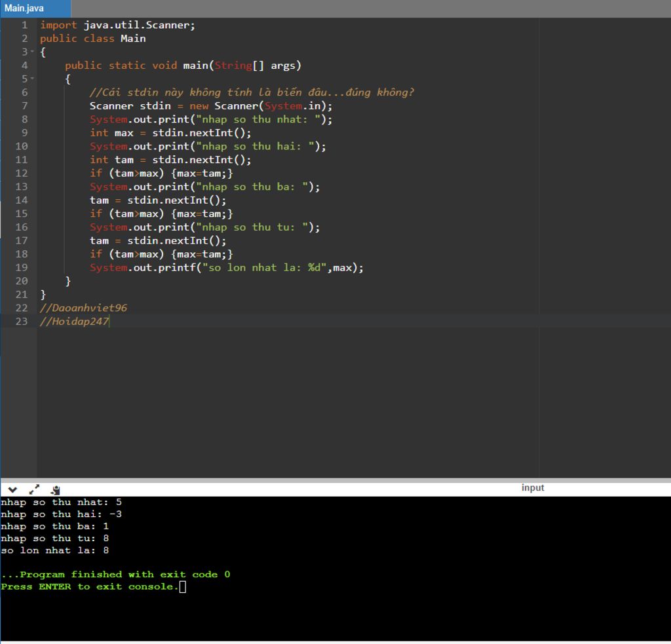Click console result 'so lon nhat la: 8'
The image size is (671, 644).
click(x=55, y=550)
